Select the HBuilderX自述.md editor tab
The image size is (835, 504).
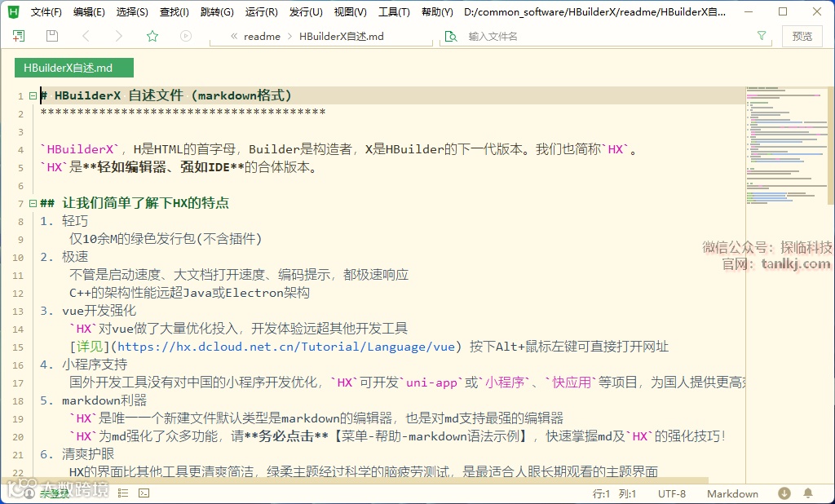(x=74, y=68)
